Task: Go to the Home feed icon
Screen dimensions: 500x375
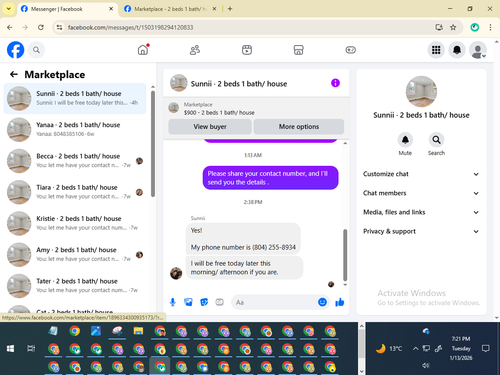Action: point(143,50)
